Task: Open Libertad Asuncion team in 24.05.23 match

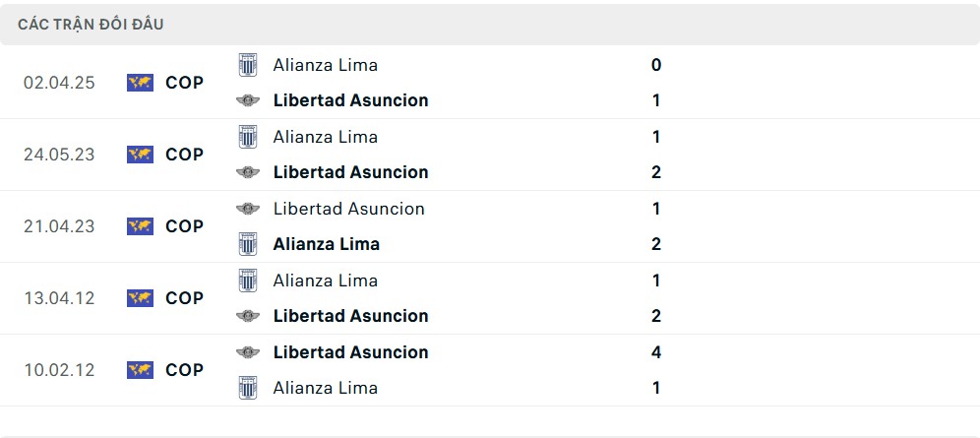Action: [350, 172]
